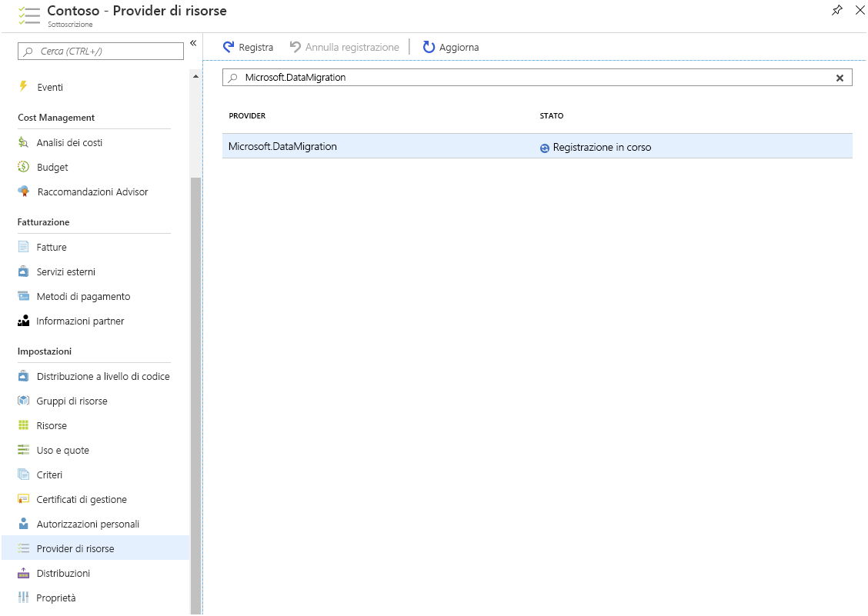Click the Gruppi di risorse cube icon
This screenshot has height=616, width=868.
(23, 400)
